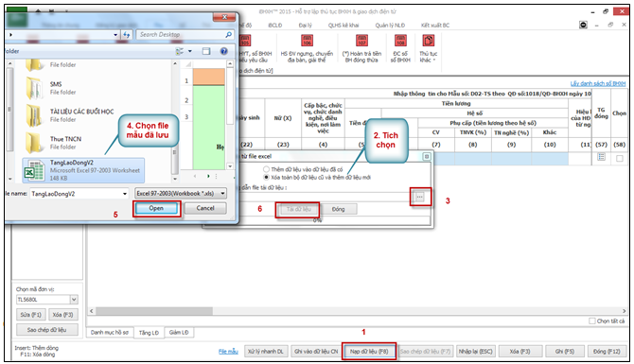The height and width of the screenshot is (364, 634).
Task: Select 'Xóa toàn bộ dữ liệu cũ' radio option
Action: (266, 178)
